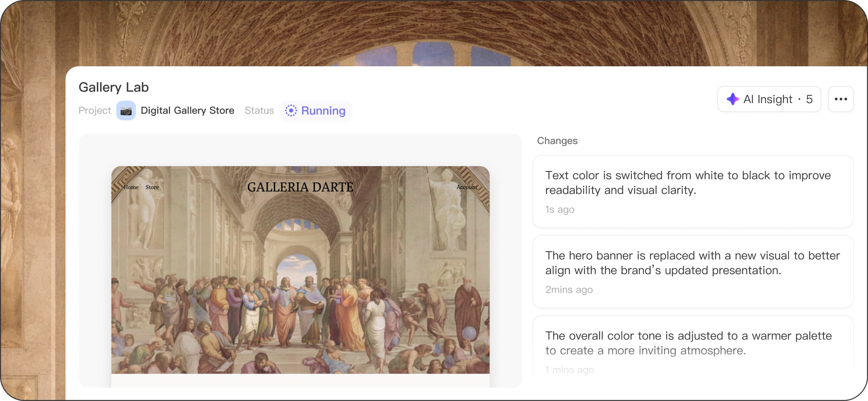The width and height of the screenshot is (868, 401).
Task: Select Home in the preview navigation
Action: pyautogui.click(x=131, y=187)
